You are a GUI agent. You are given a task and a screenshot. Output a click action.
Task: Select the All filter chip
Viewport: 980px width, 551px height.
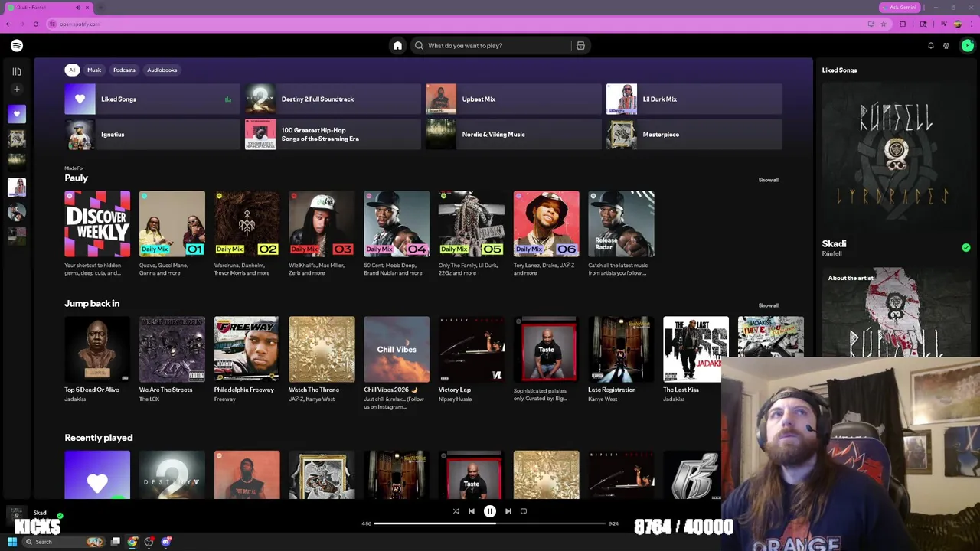pyautogui.click(x=72, y=70)
